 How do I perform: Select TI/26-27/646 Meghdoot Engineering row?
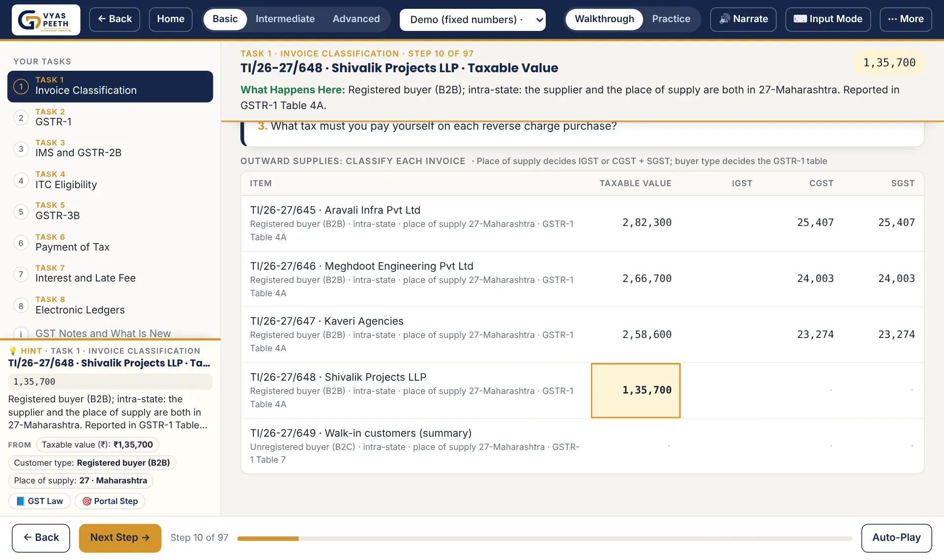pyautogui.click(x=582, y=280)
